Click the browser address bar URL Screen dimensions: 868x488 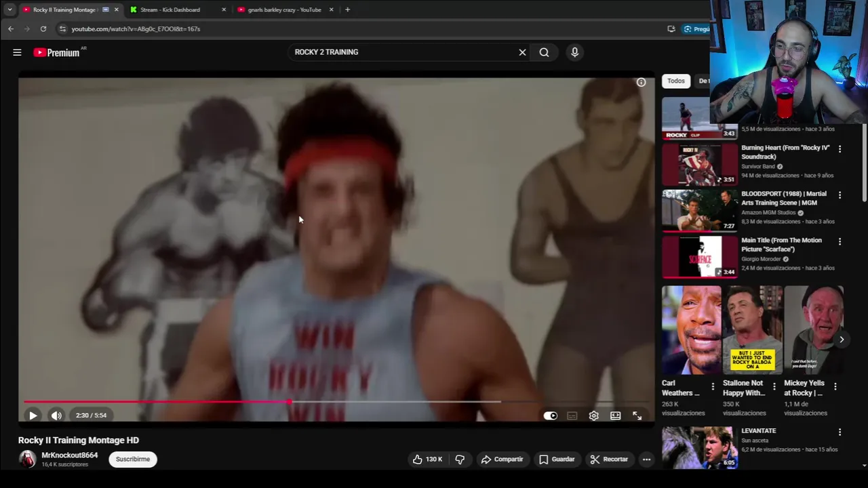click(136, 29)
